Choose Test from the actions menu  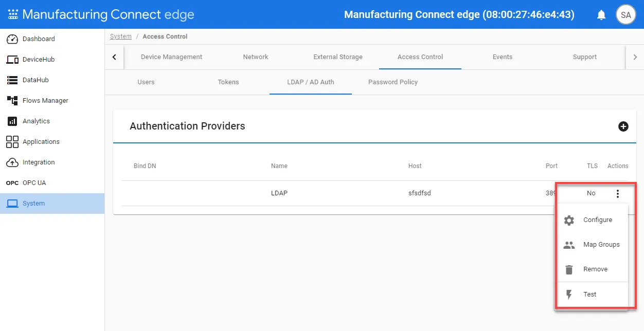click(592, 295)
